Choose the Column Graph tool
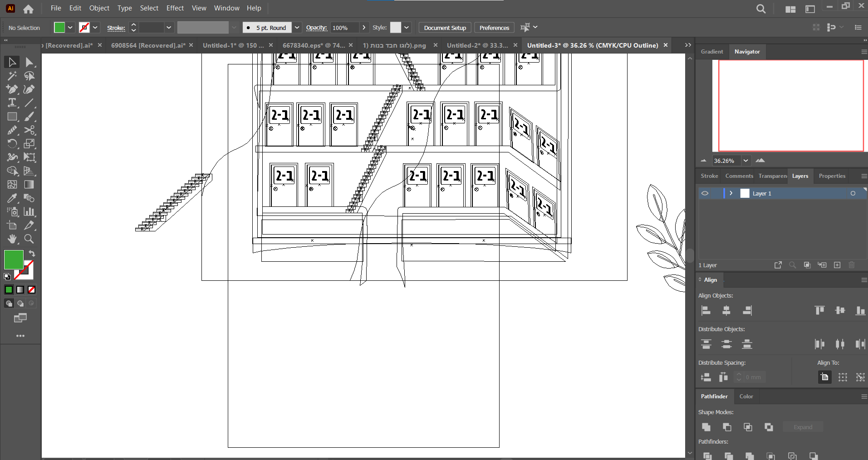Screen dimensions: 868x460 [29, 212]
